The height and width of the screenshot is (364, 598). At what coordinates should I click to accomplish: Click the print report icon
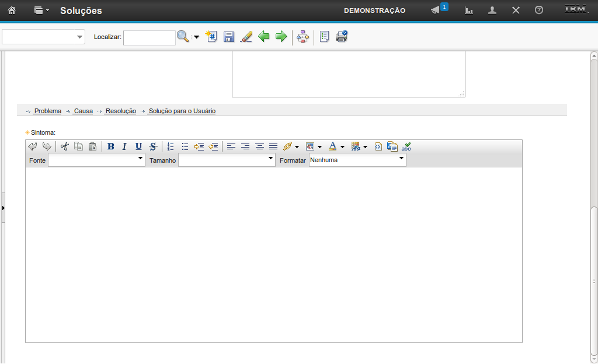[342, 37]
